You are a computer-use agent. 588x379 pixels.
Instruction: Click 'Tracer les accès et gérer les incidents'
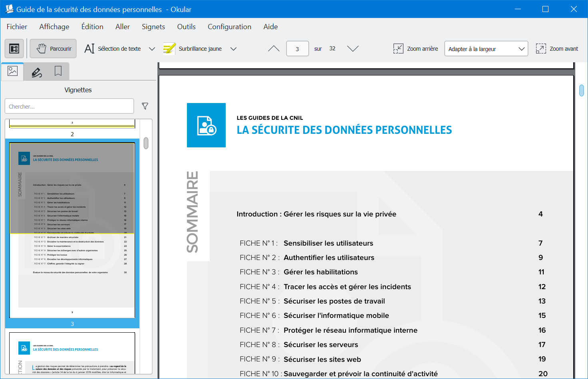pos(347,287)
